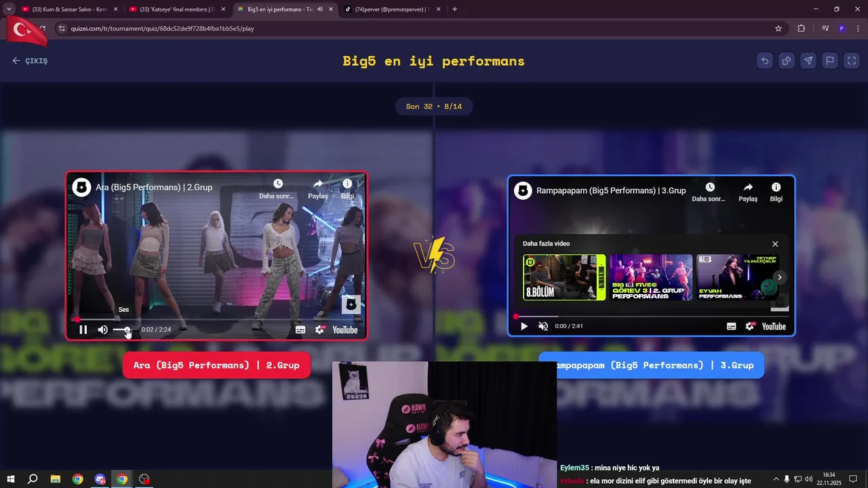Open Windows taskbar search
Screen dimensions: 868x488
(33, 479)
